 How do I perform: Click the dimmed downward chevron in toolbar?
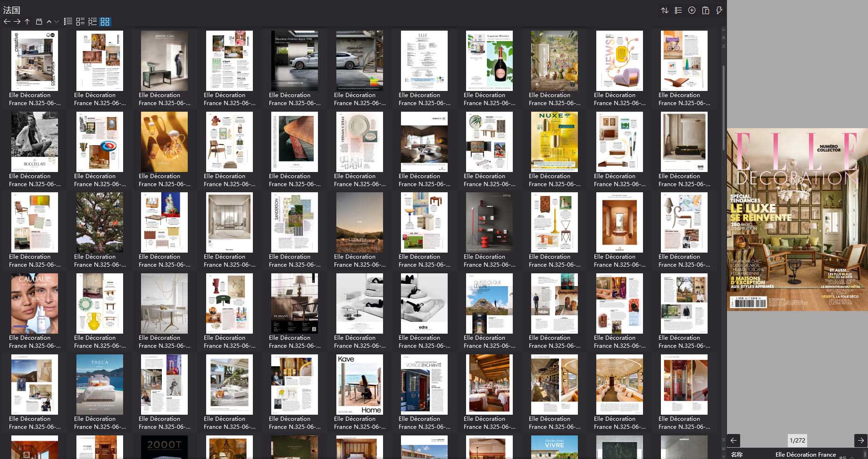pos(57,22)
